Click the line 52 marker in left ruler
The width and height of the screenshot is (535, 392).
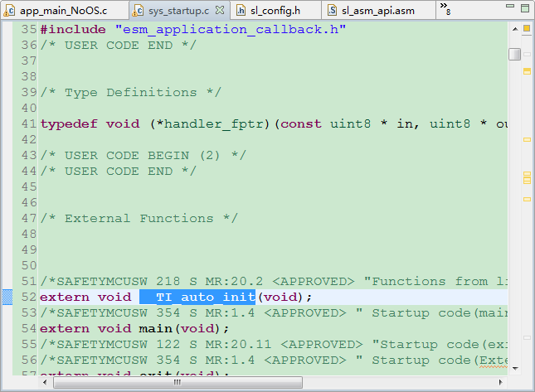pyautogui.click(x=7, y=297)
